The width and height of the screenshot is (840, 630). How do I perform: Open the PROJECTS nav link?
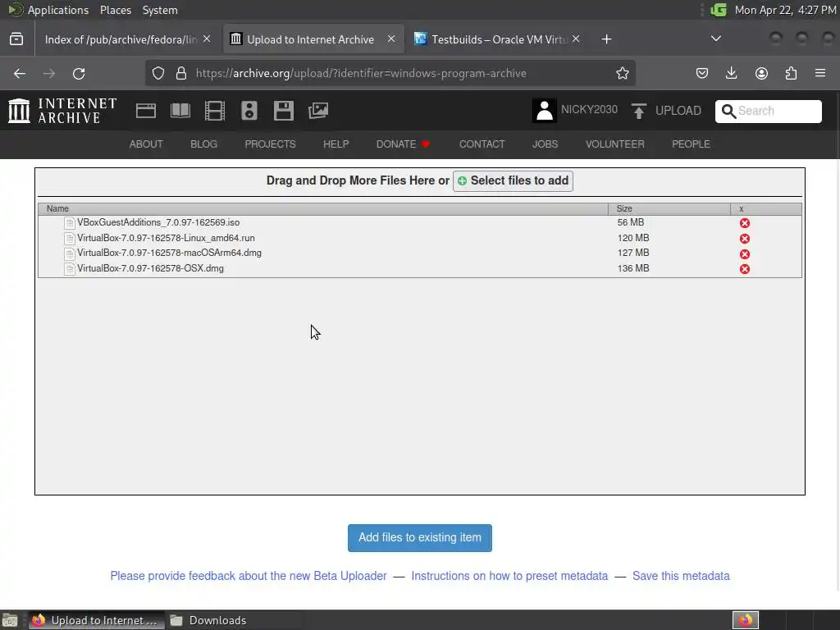tap(270, 144)
